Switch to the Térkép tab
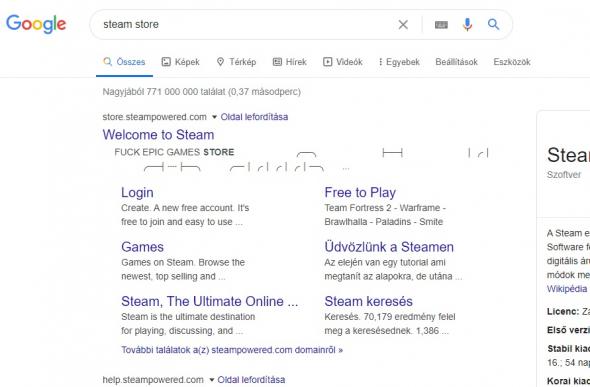The image size is (590, 387). (236, 62)
